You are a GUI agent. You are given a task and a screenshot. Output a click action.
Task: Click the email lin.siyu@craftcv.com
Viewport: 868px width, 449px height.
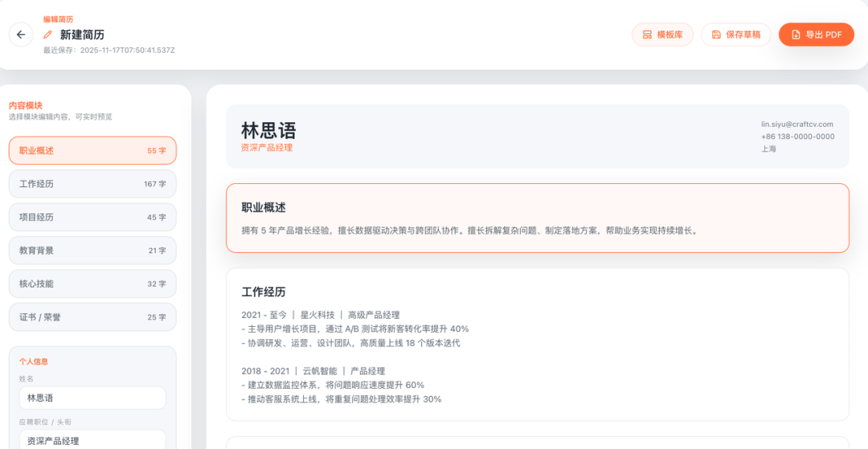tap(797, 124)
